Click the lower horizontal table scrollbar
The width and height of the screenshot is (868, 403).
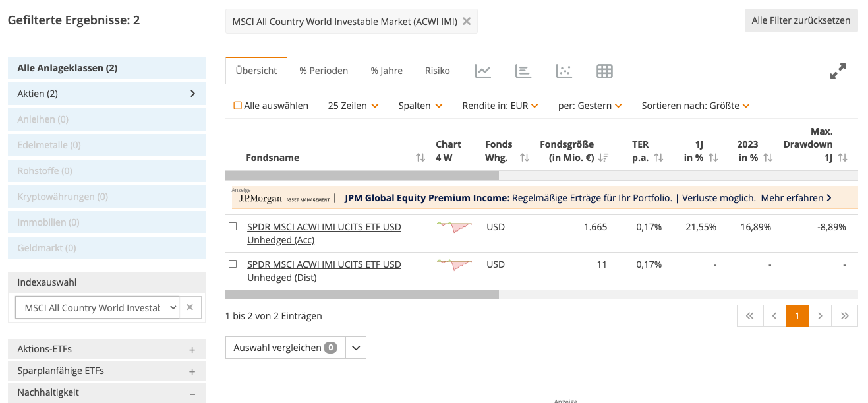coord(362,295)
